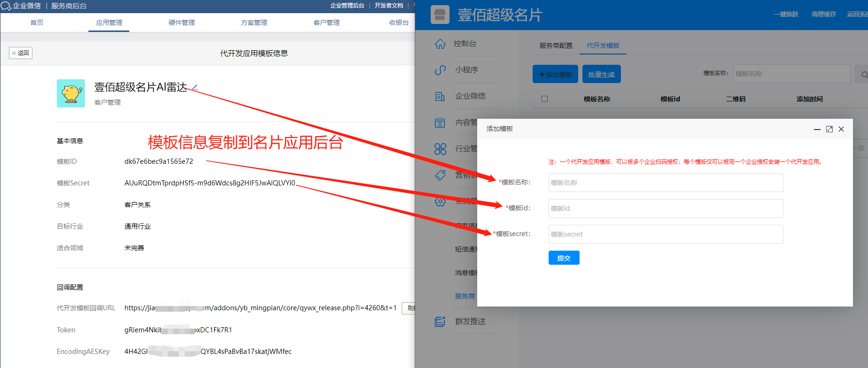Viewport: 868px width, 368px height.
Task: Focus the 模板名称 search field above table
Action: [791, 74]
